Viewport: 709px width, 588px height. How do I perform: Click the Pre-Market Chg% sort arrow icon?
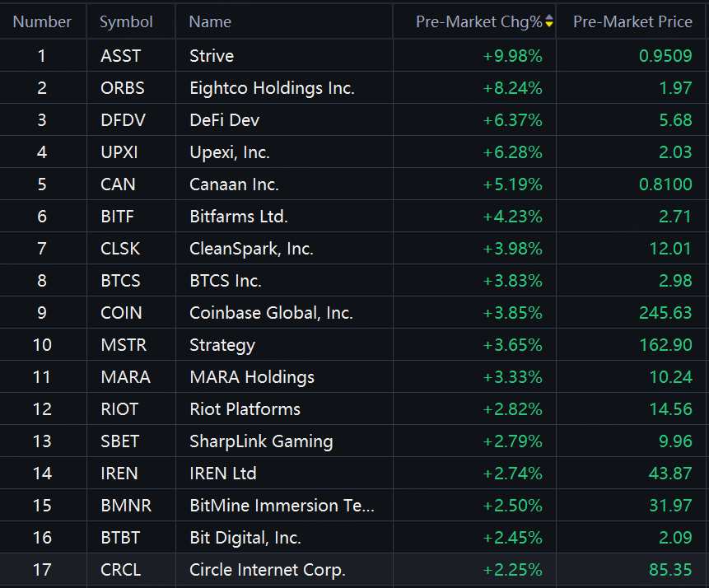[x=549, y=22]
